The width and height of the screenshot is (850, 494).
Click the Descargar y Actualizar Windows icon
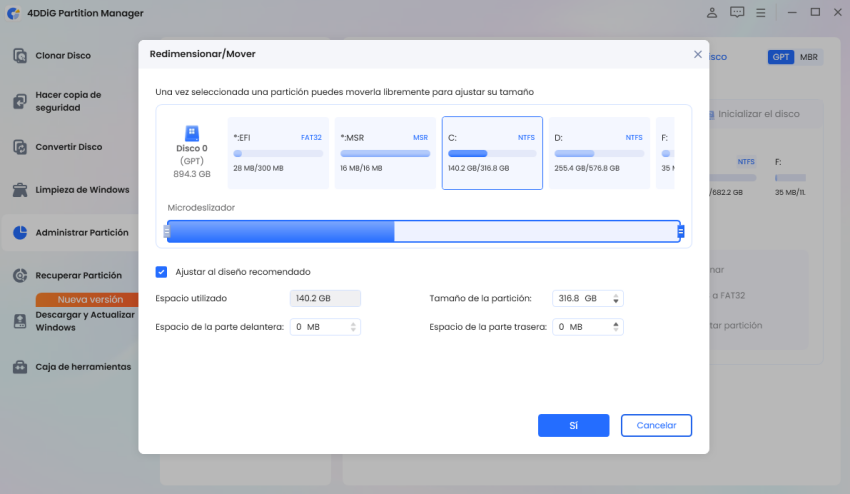[x=20, y=321]
